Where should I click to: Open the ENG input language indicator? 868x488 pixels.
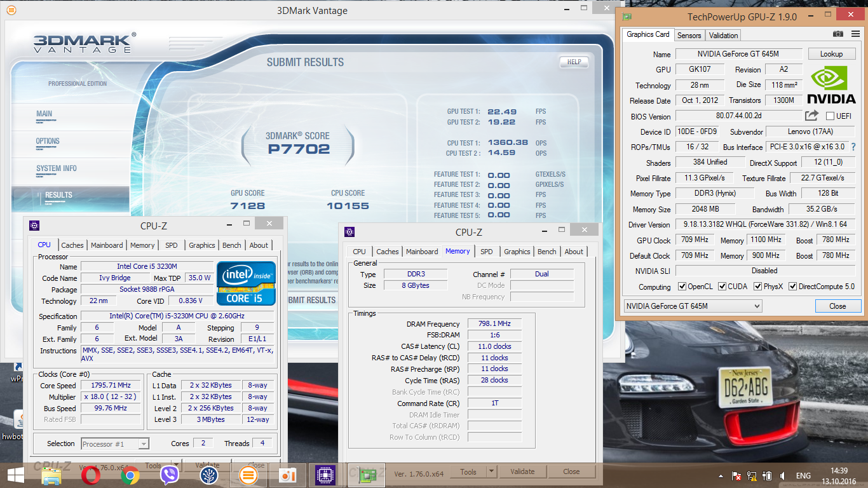pyautogui.click(x=803, y=475)
